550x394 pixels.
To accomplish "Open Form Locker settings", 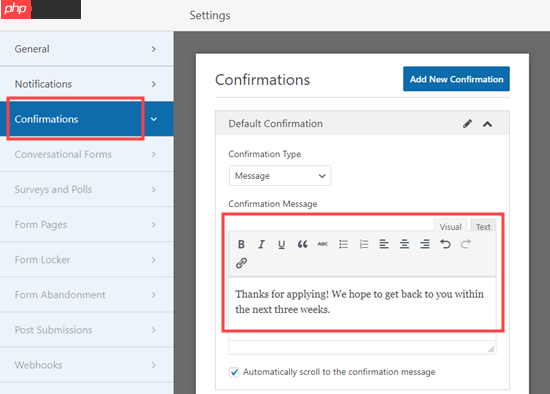I will [87, 259].
